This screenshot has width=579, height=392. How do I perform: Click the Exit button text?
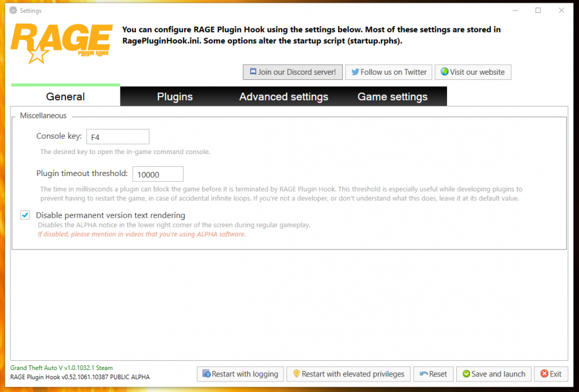click(x=555, y=374)
